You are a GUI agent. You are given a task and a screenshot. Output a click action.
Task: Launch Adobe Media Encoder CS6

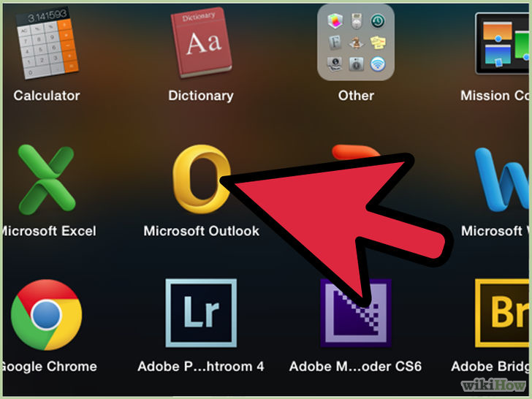pyautogui.click(x=356, y=313)
